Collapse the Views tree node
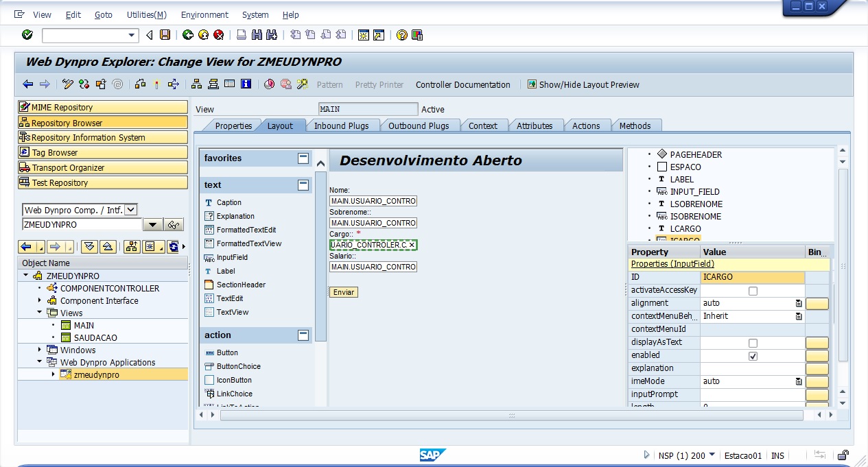This screenshot has width=868, height=467. (x=40, y=313)
